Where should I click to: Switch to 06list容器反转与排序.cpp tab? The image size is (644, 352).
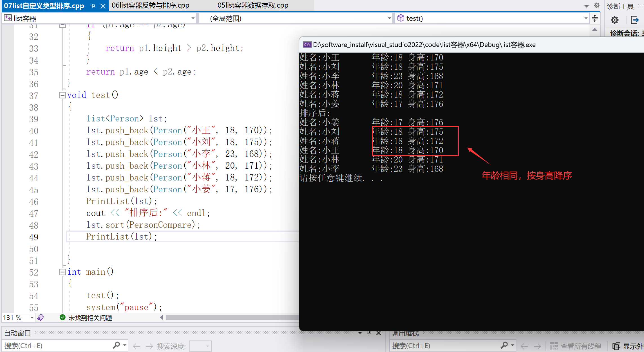tap(150, 5)
